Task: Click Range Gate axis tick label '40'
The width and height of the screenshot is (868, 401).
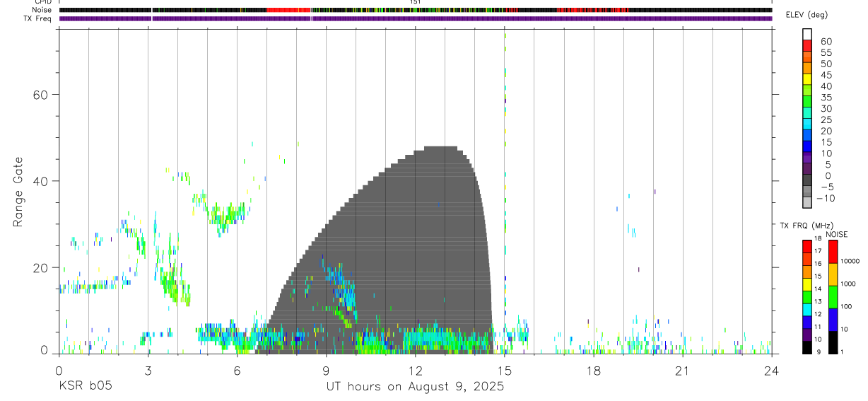Action: point(42,181)
